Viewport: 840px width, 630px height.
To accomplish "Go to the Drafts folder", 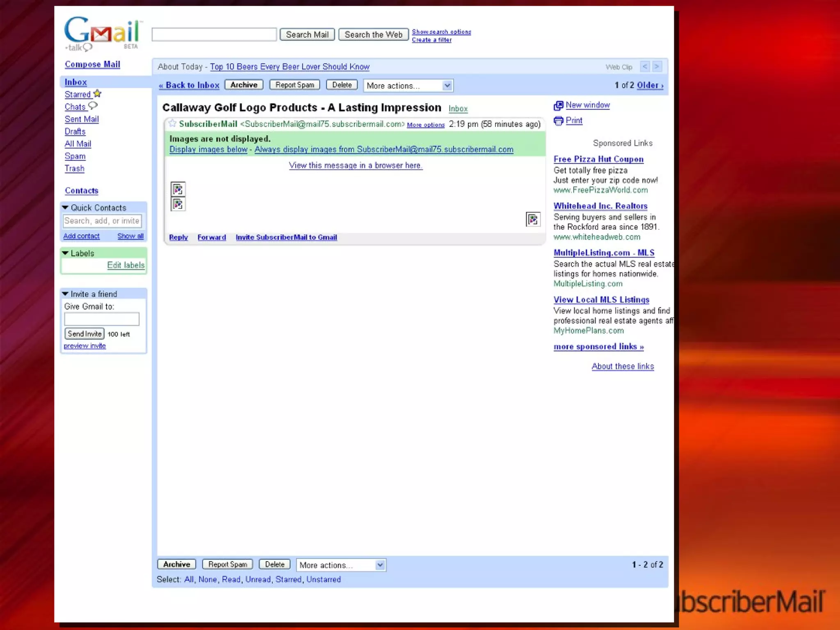I will (x=75, y=132).
